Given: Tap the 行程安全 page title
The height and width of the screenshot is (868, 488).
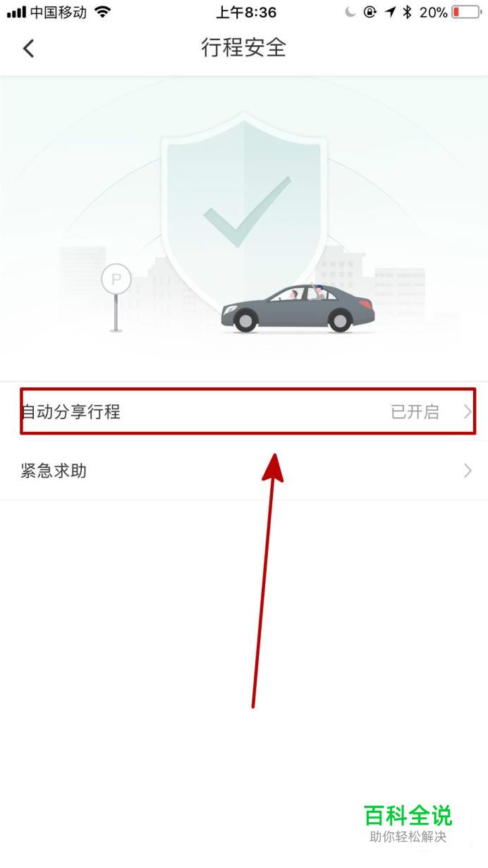Looking at the screenshot, I should tap(244, 48).
